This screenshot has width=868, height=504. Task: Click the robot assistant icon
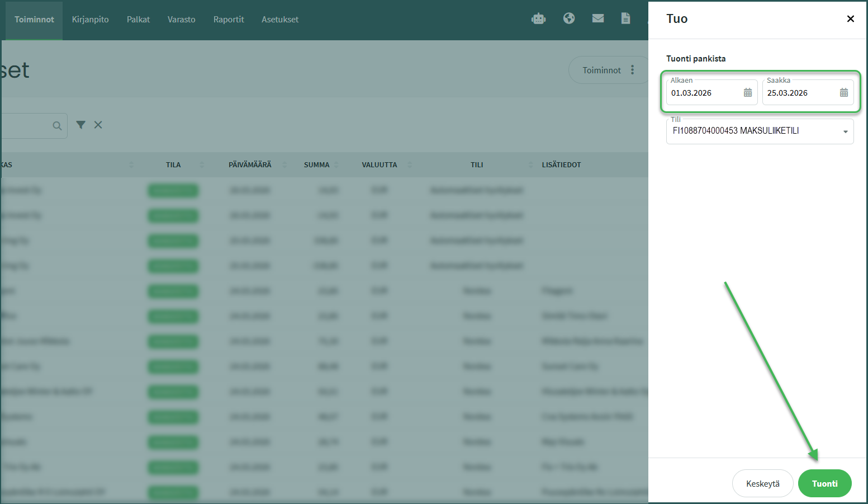[x=538, y=19]
